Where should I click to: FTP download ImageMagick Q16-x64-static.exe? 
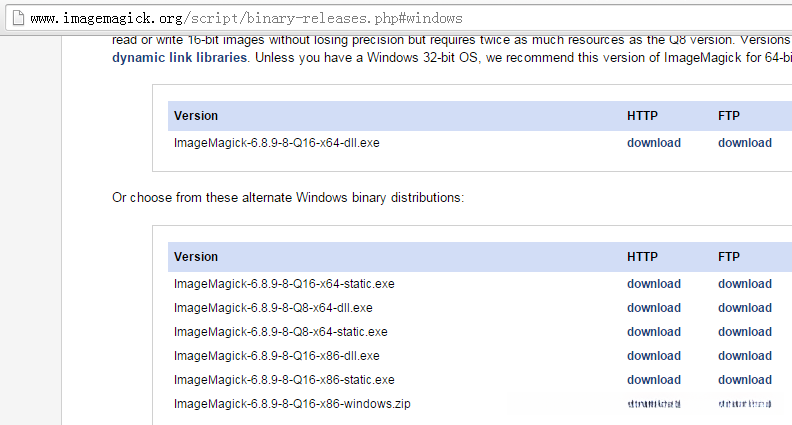point(745,284)
